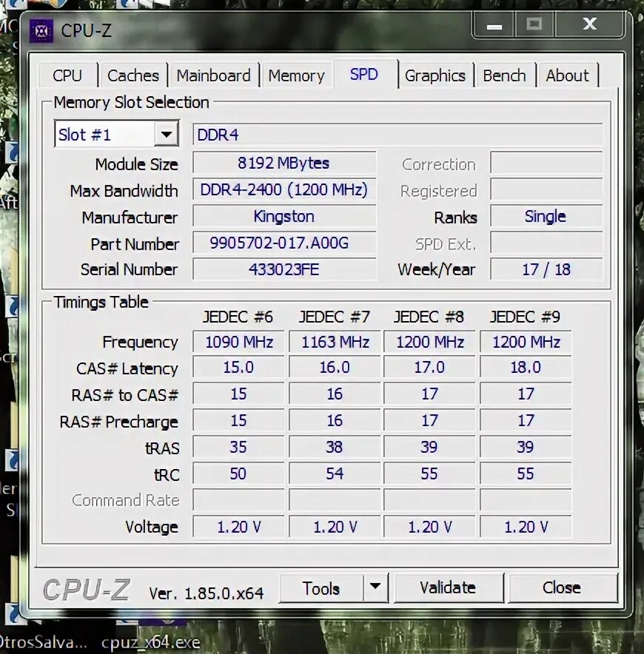Click the Close button at bottom right
This screenshot has height=654, width=644.
[x=563, y=587]
